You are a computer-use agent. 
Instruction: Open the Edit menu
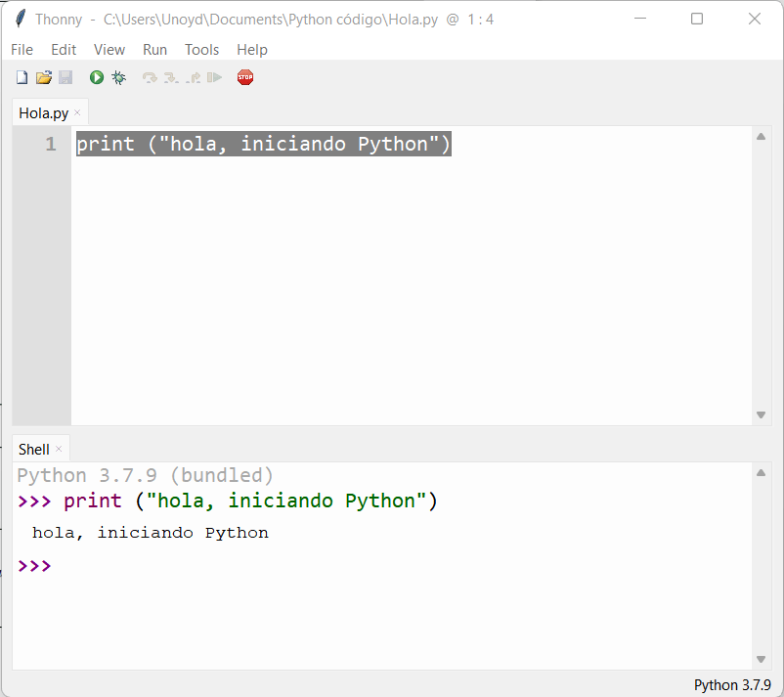(x=64, y=50)
